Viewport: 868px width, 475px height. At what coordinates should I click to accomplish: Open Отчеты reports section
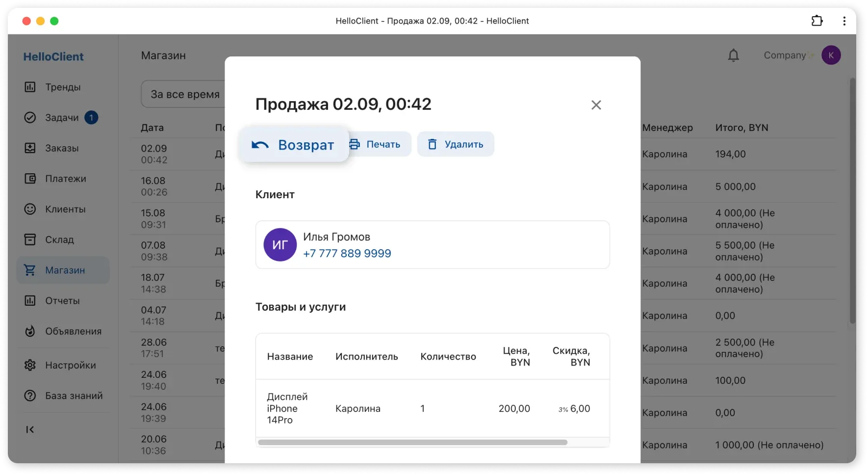63,300
